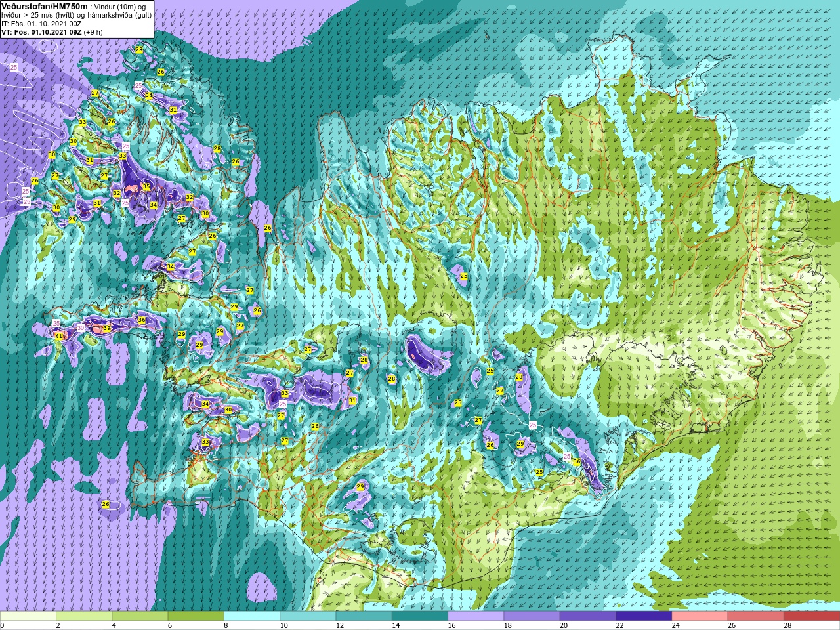Click the yellow gust label 39

(x=107, y=328)
